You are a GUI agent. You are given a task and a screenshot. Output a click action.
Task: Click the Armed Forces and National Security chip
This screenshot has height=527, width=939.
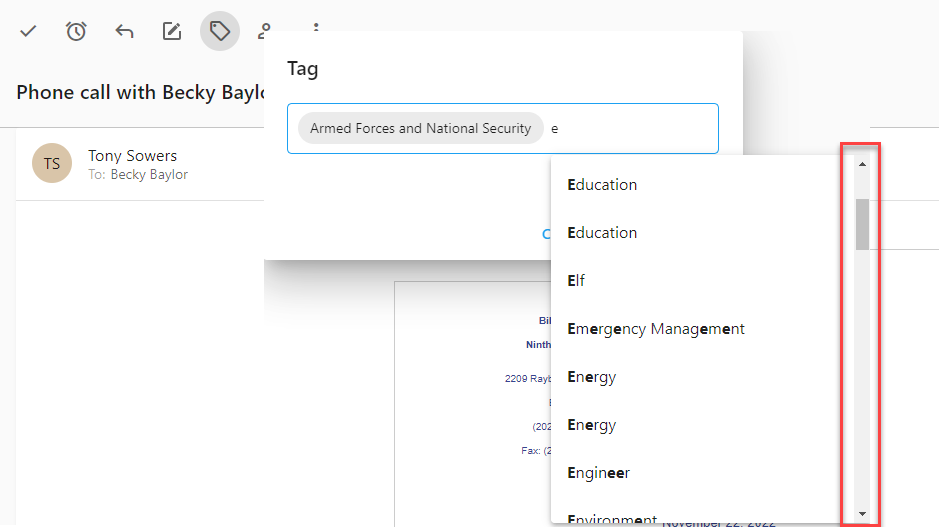pyautogui.click(x=420, y=128)
